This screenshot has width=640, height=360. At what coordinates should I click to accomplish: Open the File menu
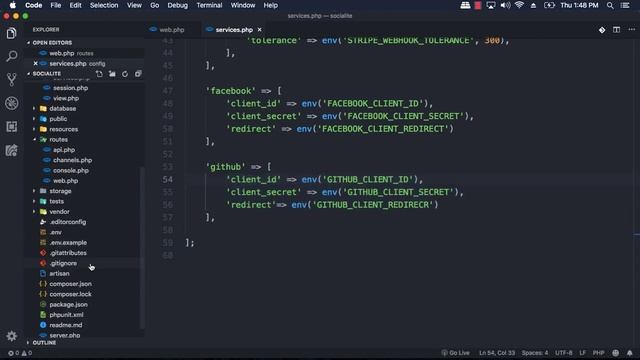coord(56,5)
